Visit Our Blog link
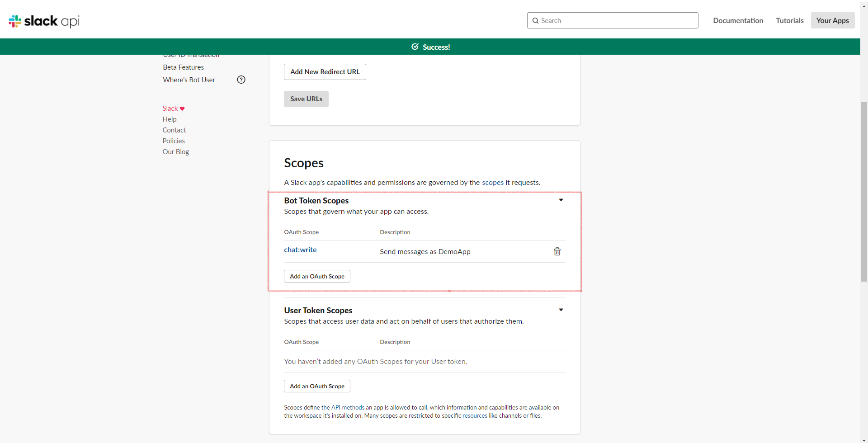The width and height of the screenshot is (868, 443). point(176,152)
